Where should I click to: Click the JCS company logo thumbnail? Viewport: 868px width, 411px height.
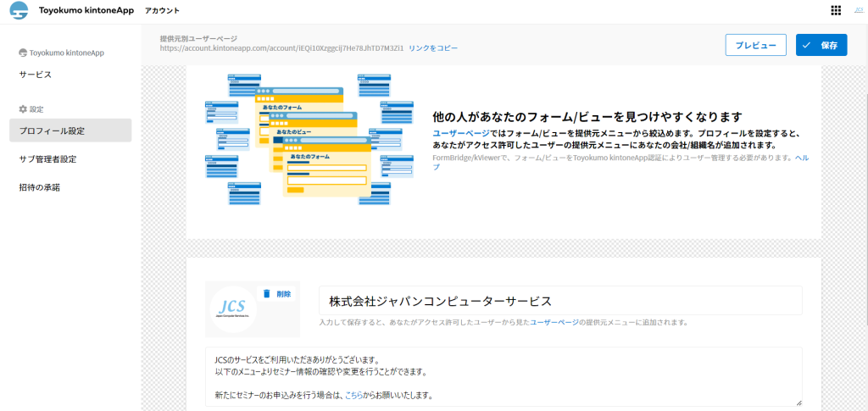(234, 309)
